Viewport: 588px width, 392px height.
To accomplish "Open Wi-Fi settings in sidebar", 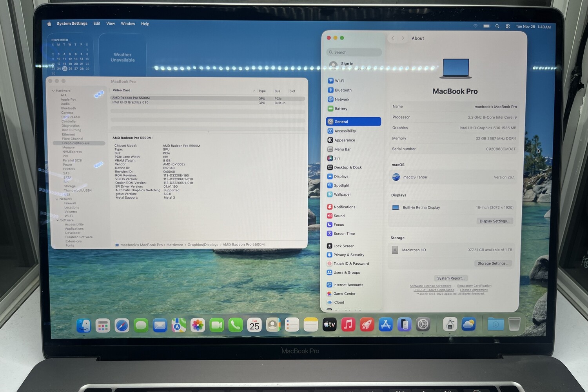I will tap(339, 81).
